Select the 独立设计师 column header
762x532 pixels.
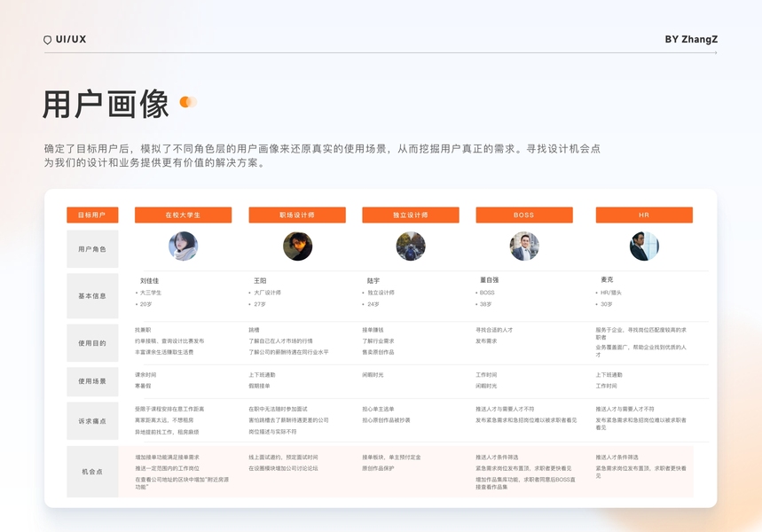point(411,215)
